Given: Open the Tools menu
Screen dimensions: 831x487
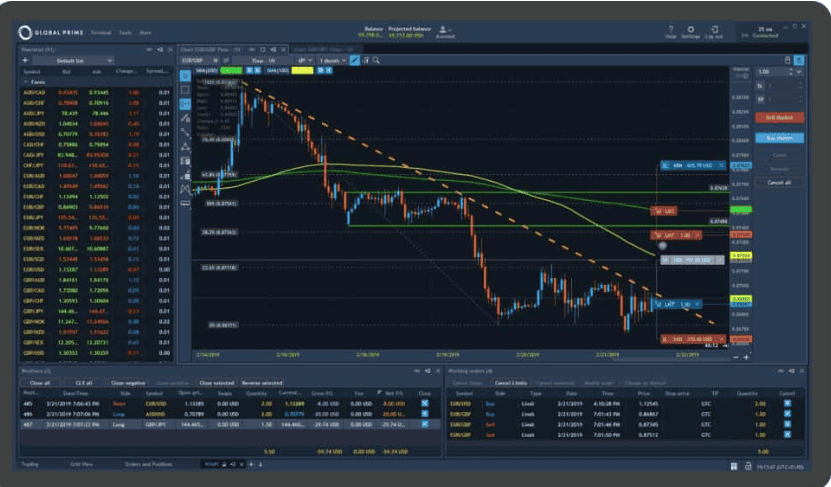Looking at the screenshot, I should click(125, 33).
